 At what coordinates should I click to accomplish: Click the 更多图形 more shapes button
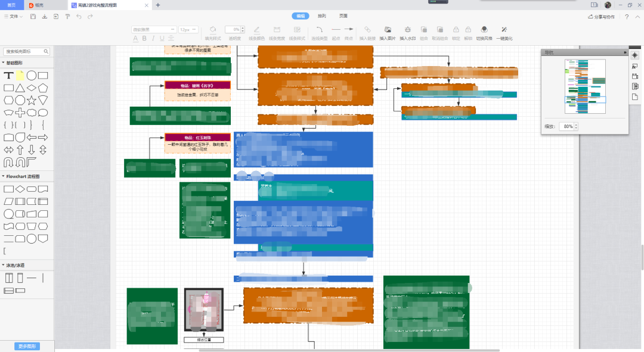[27, 346]
